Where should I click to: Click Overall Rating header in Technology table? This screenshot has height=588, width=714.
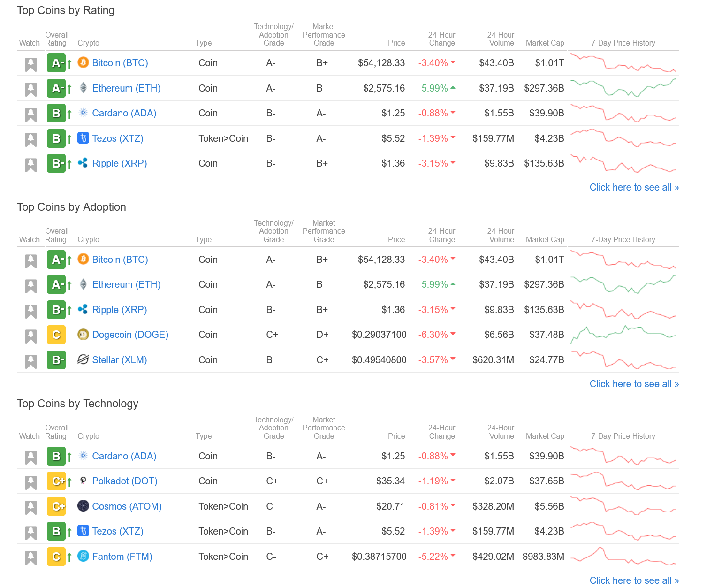pos(57,432)
